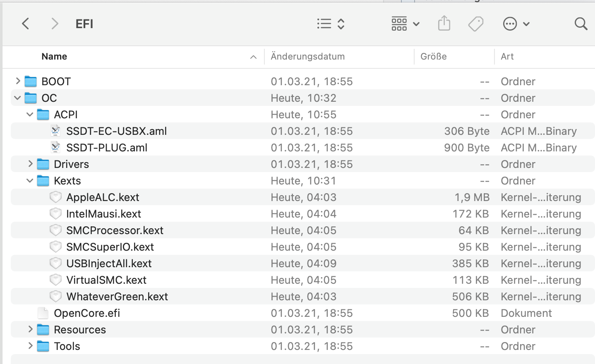Collapse the OC folder
This screenshot has width=595, height=364.
[x=17, y=98]
